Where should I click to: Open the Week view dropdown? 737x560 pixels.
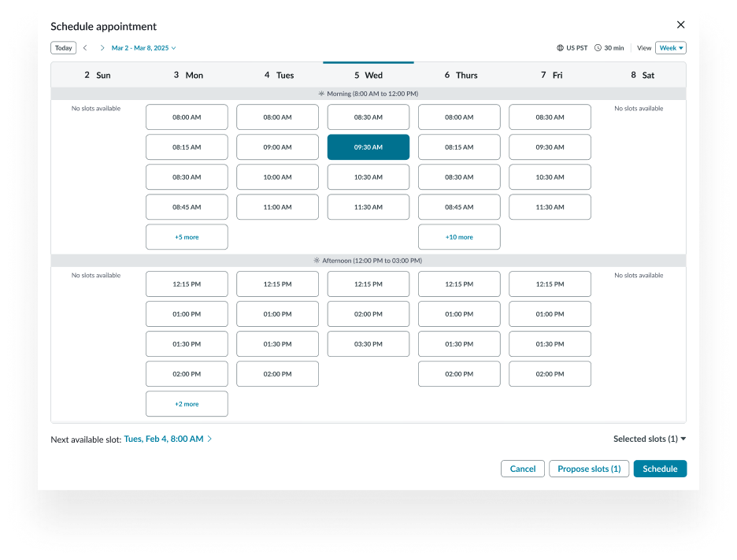coord(670,48)
